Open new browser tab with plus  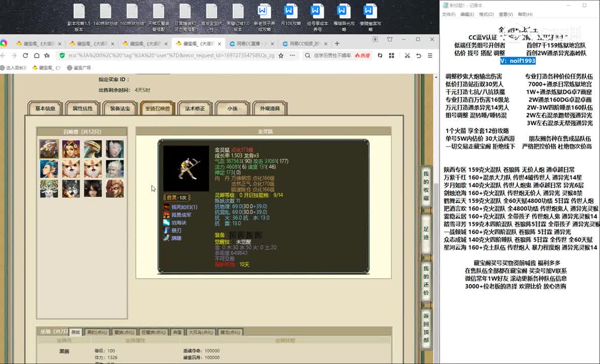[x=337, y=43]
